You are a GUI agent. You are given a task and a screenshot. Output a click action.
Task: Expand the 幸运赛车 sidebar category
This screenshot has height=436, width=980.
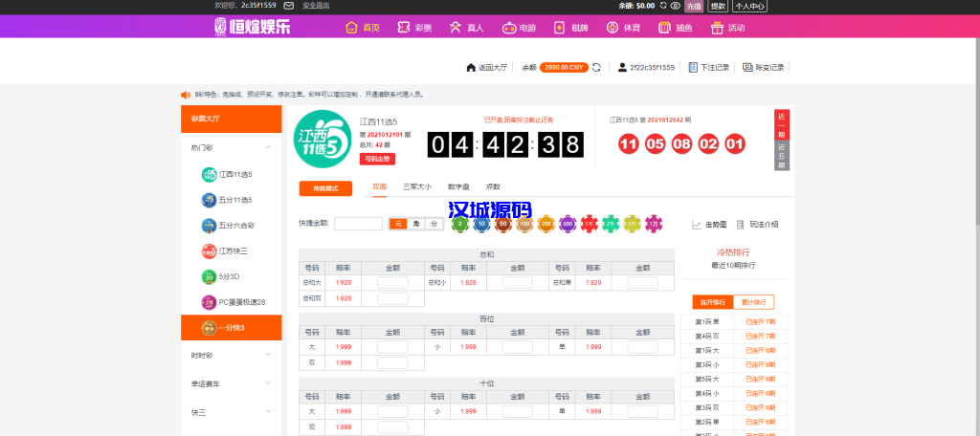tap(268, 383)
